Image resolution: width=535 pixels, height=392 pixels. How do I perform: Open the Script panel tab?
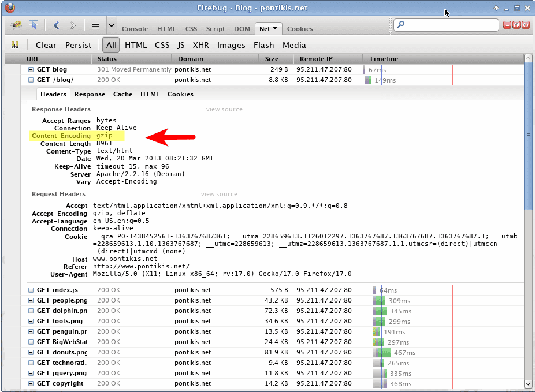point(216,29)
